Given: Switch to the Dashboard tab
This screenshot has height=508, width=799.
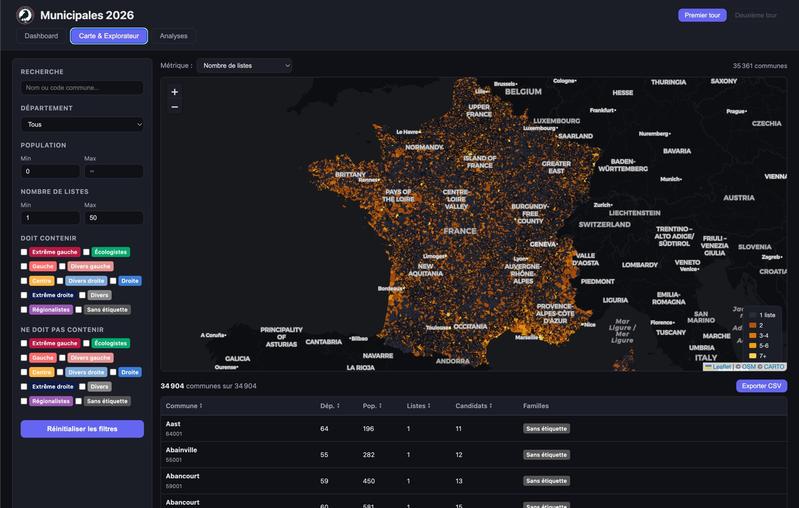Looking at the screenshot, I should [x=41, y=36].
